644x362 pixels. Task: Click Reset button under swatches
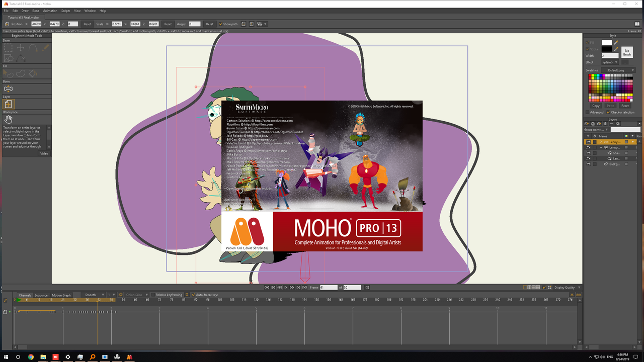coord(624,106)
